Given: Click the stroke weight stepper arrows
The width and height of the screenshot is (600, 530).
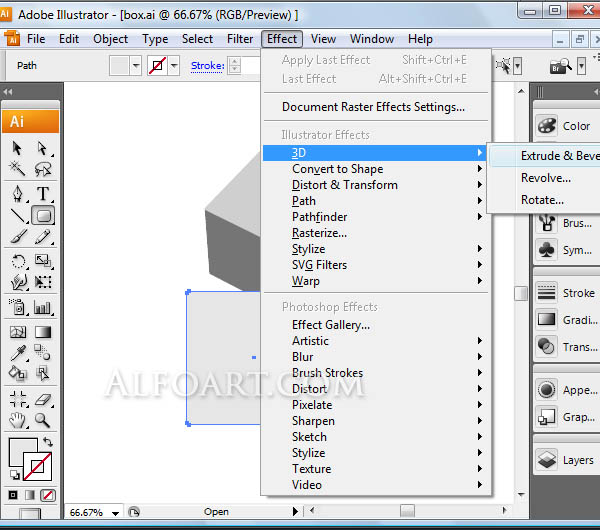Looking at the screenshot, I should click(x=235, y=65).
